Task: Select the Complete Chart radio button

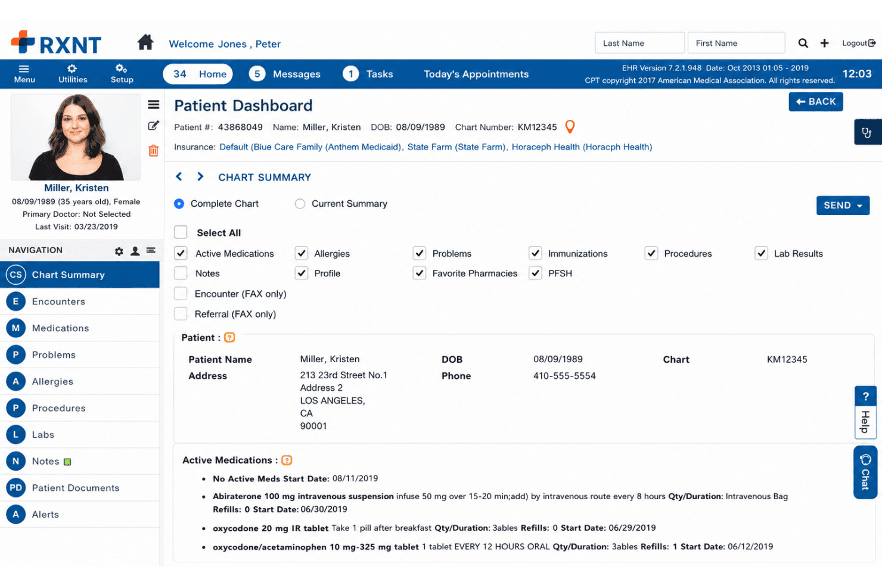Action: point(179,204)
